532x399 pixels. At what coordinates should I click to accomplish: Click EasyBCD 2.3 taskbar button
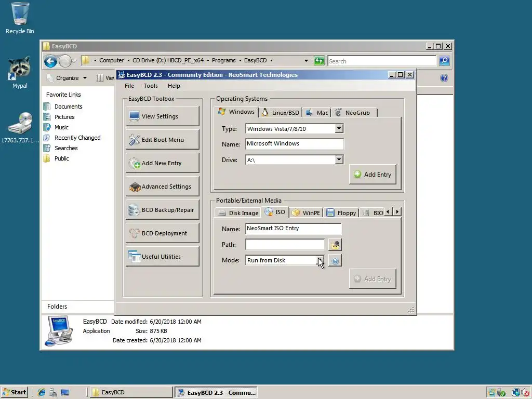tap(217, 392)
